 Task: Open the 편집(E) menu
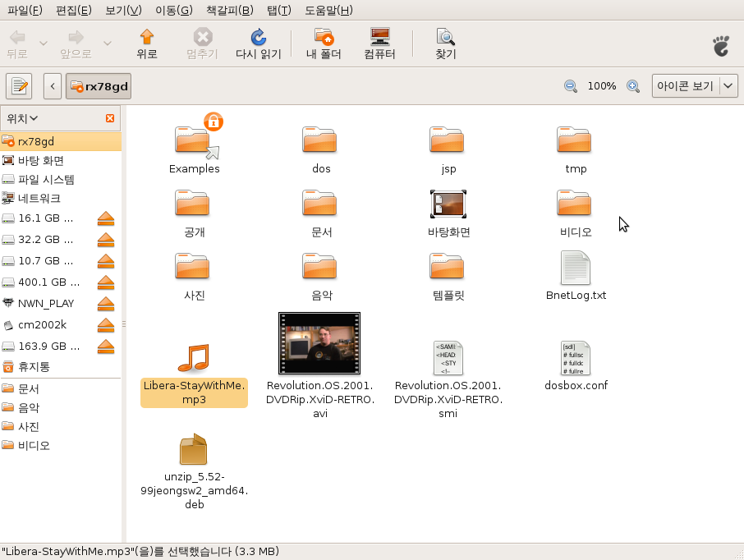[x=74, y=10]
